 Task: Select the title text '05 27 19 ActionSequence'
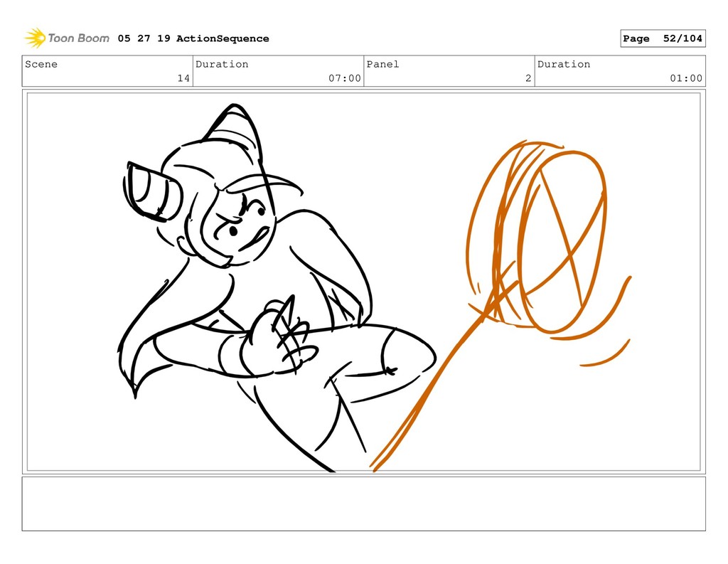click(193, 38)
